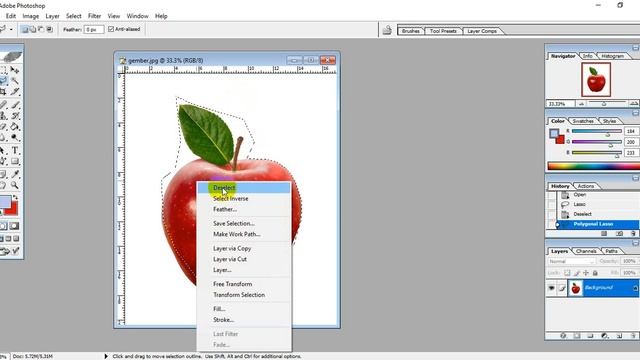The width and height of the screenshot is (640, 360).
Task: Open the tool preset picker dropdown arrow
Action: [11, 29]
